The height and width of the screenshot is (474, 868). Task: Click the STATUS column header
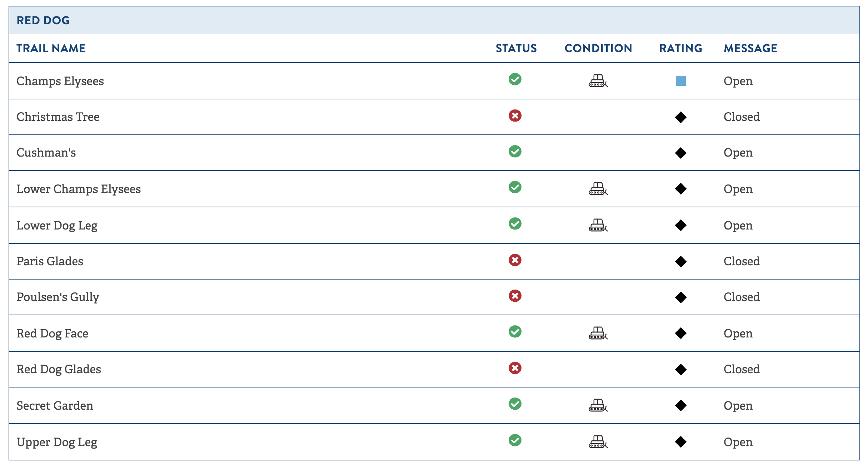[x=516, y=48]
